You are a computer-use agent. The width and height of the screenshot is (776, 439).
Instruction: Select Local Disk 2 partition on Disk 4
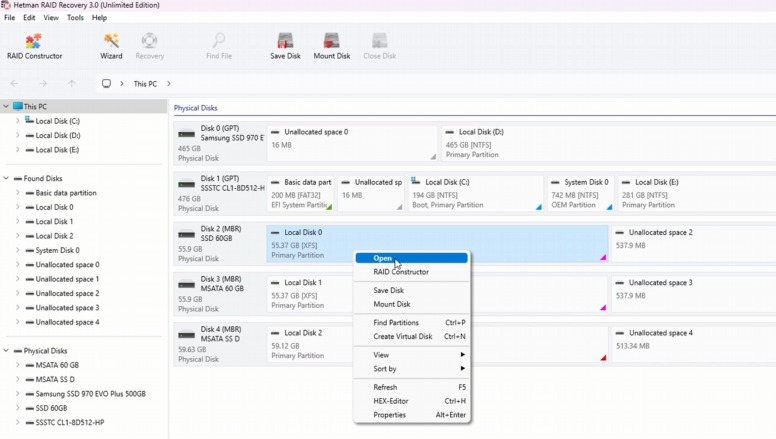pos(310,344)
